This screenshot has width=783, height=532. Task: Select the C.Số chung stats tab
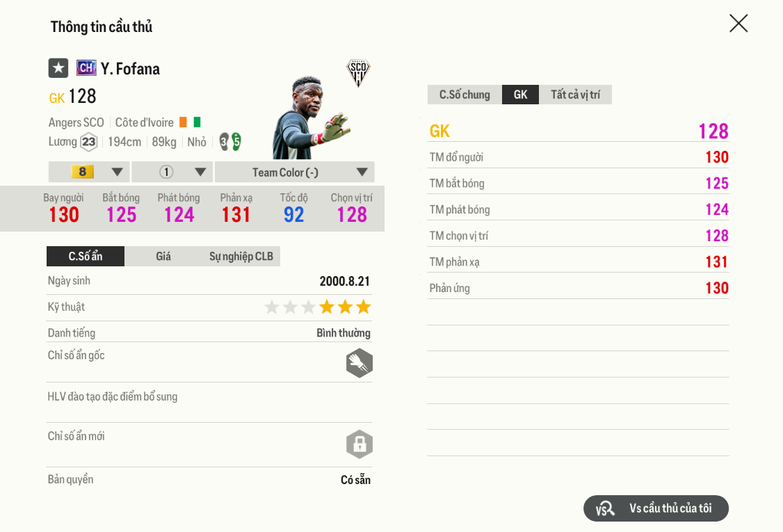(465, 95)
